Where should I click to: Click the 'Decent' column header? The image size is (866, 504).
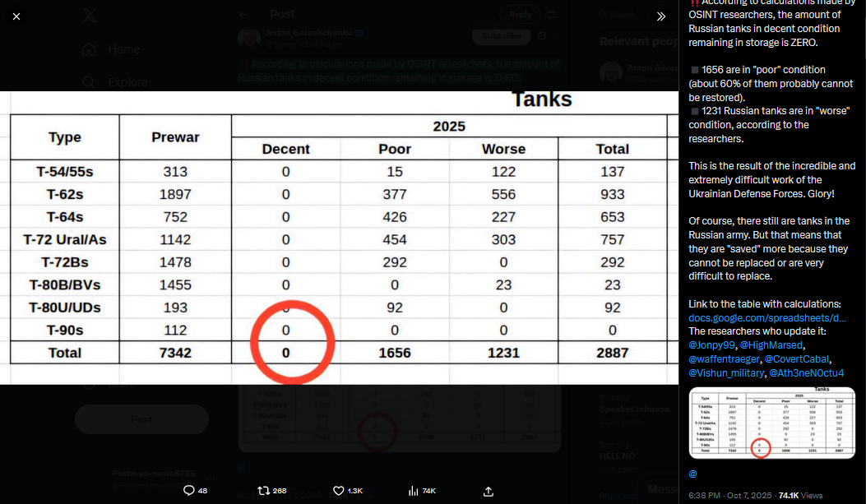pos(285,149)
